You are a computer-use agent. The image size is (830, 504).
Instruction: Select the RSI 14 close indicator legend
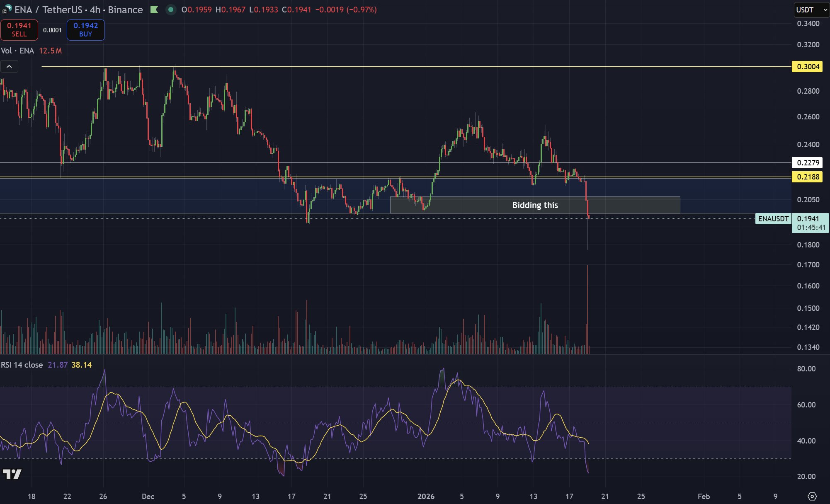(22, 365)
